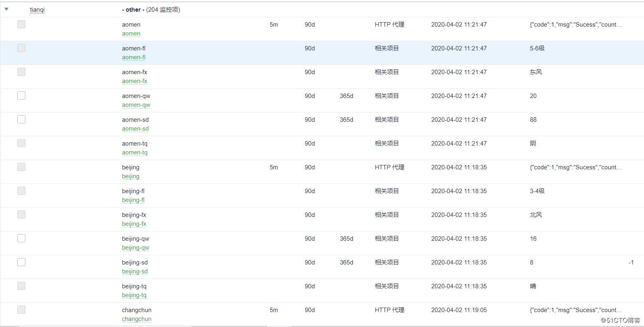Click the black beijing-qw item name
Viewport: 644px width, 327px height.
[x=136, y=239]
